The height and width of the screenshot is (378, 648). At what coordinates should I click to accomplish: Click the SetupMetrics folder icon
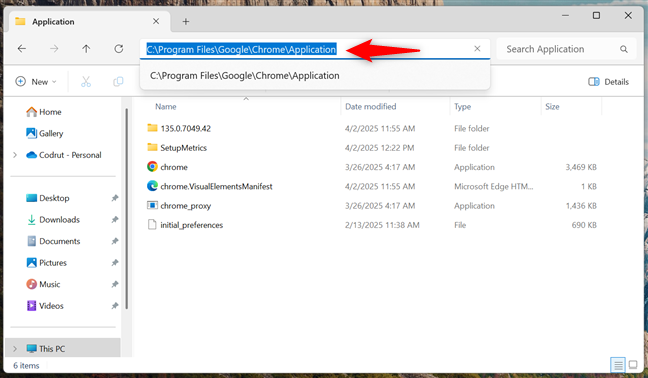click(x=152, y=147)
